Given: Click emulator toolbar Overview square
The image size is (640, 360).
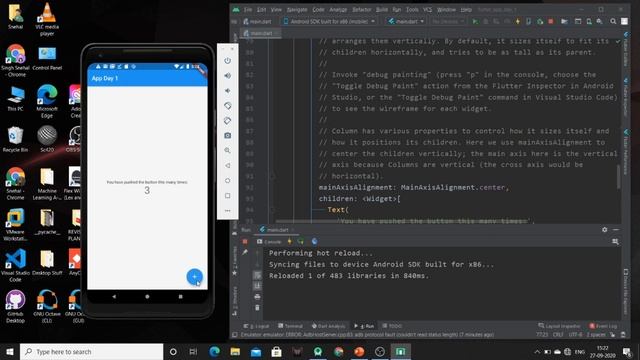Looking at the screenshot, I should [x=228, y=196].
